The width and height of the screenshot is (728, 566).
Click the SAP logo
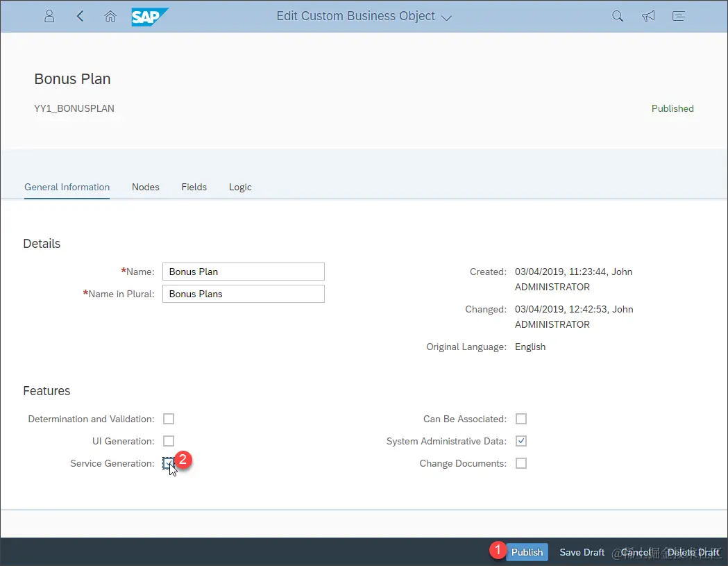[x=149, y=17]
